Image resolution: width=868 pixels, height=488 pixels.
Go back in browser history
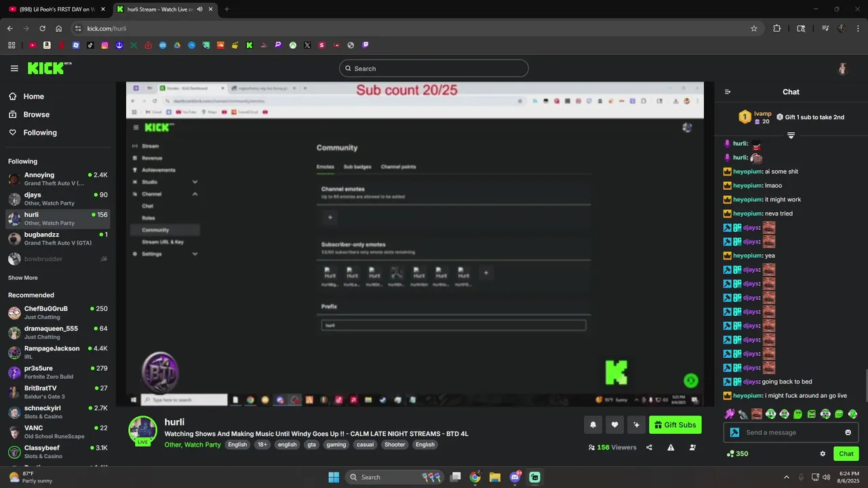point(9,28)
